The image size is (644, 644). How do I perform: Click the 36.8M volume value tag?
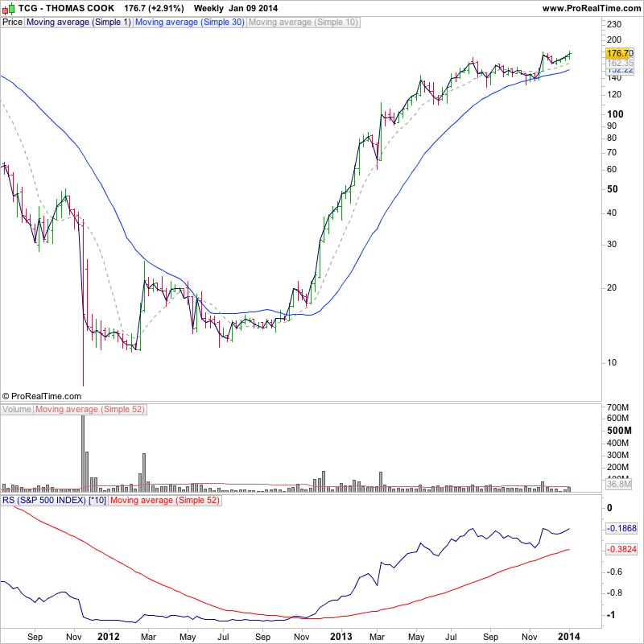[x=618, y=485]
